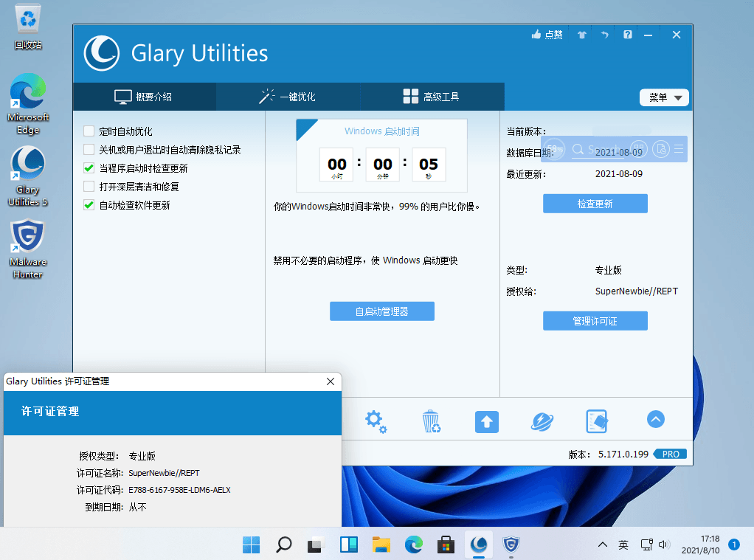Viewport: 754px width, 560px height.
Task: Click the 英 input language indicator
Action: 623,545
